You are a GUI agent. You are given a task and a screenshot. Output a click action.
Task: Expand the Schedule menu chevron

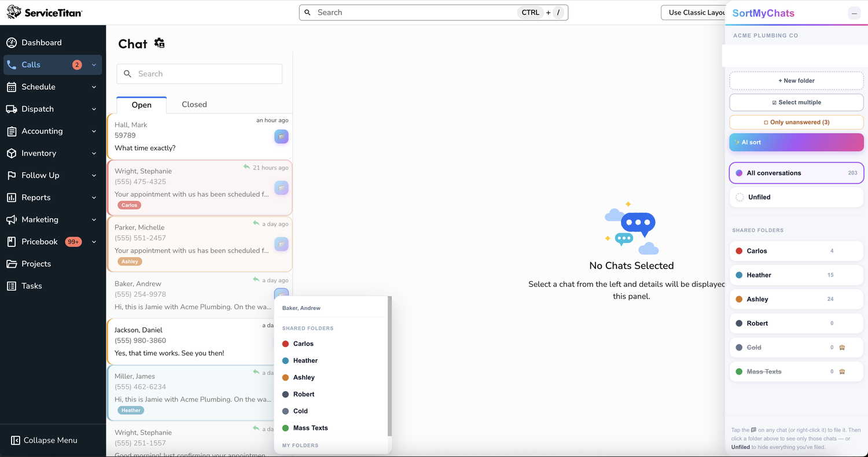point(94,87)
